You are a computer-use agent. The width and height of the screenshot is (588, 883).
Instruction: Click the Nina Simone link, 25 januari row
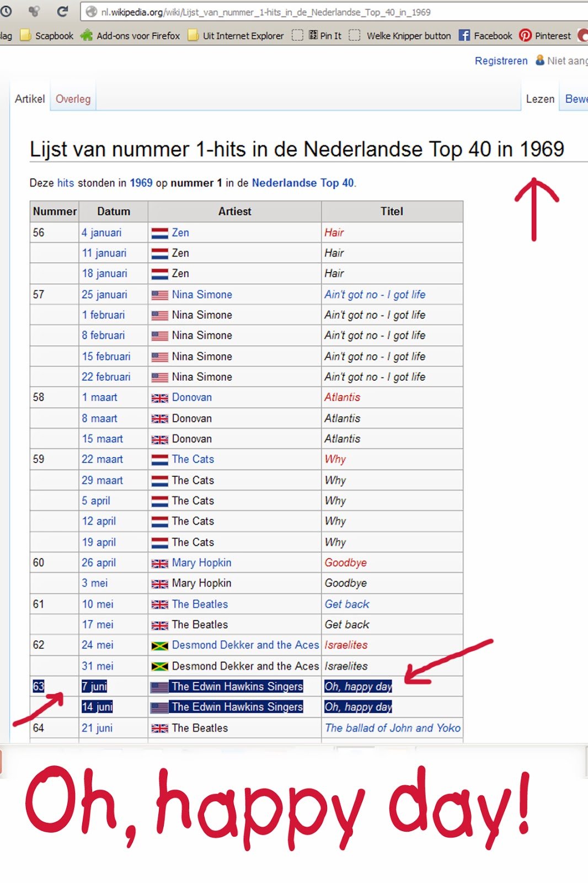[x=202, y=295]
